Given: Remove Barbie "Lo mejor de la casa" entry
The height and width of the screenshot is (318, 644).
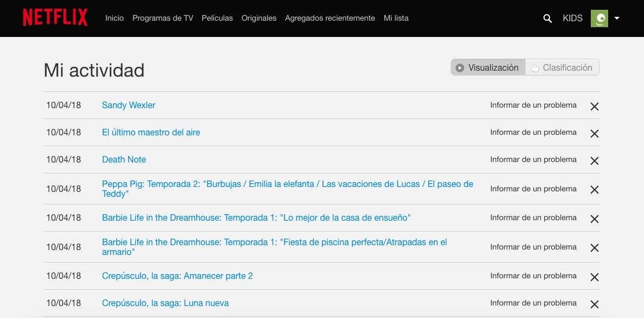Looking at the screenshot, I should pyautogui.click(x=594, y=219).
